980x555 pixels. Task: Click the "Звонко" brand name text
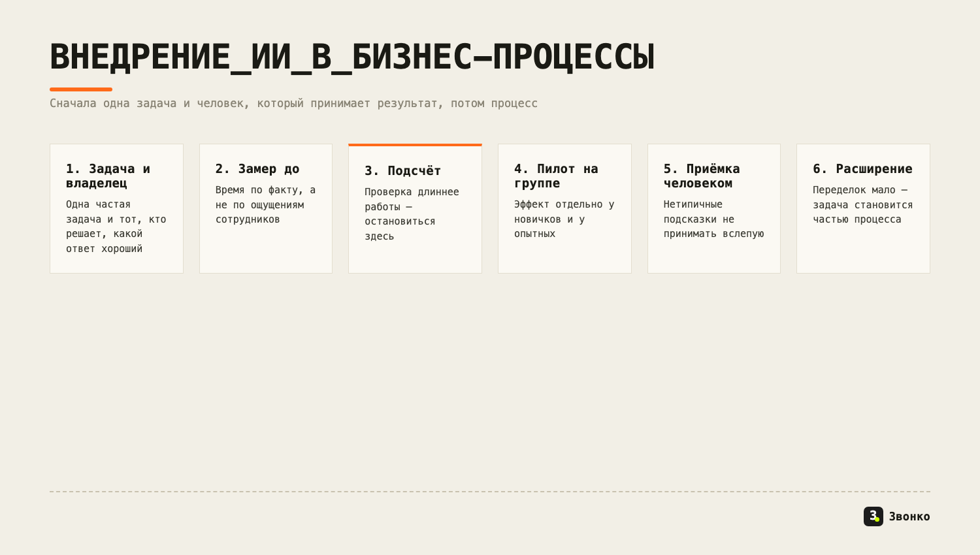pos(909,516)
